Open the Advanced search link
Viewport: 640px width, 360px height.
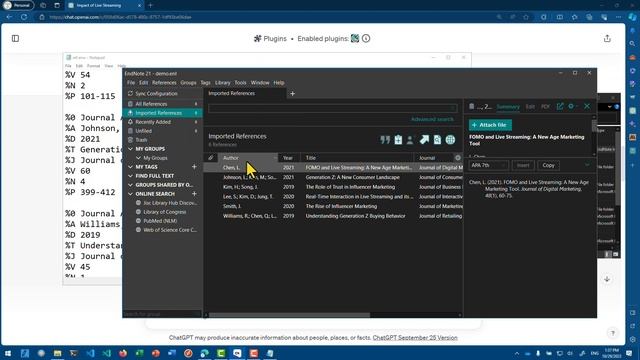(x=432, y=119)
